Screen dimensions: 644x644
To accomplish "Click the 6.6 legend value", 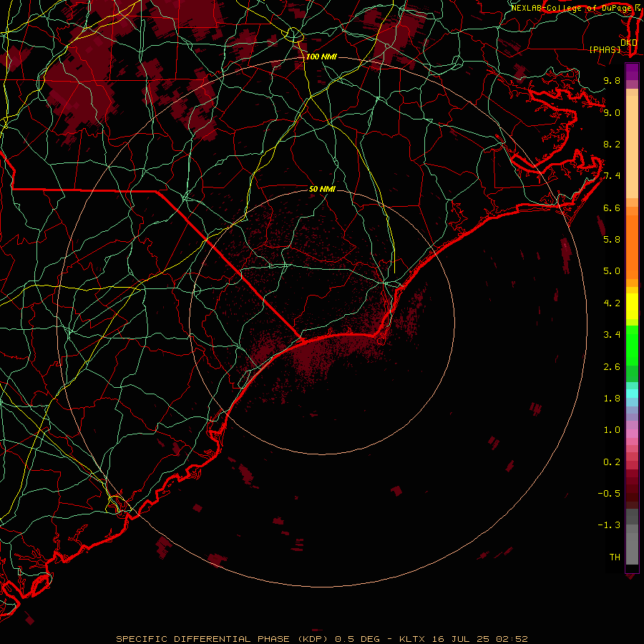I will tap(612, 208).
